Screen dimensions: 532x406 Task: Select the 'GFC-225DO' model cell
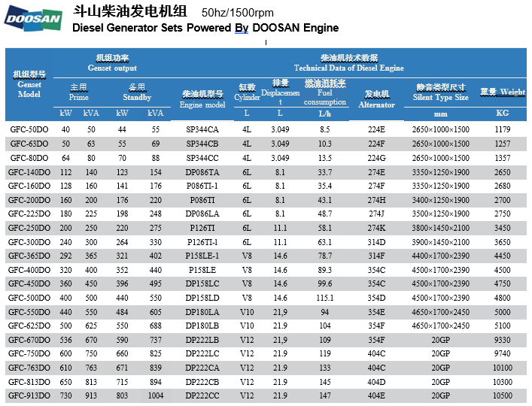pos(29,214)
